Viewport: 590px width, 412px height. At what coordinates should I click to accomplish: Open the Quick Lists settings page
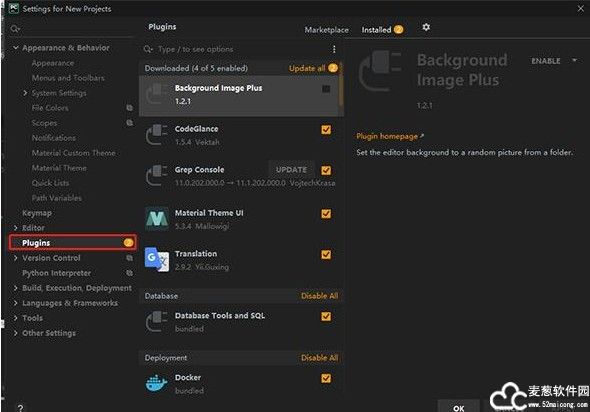coord(50,183)
